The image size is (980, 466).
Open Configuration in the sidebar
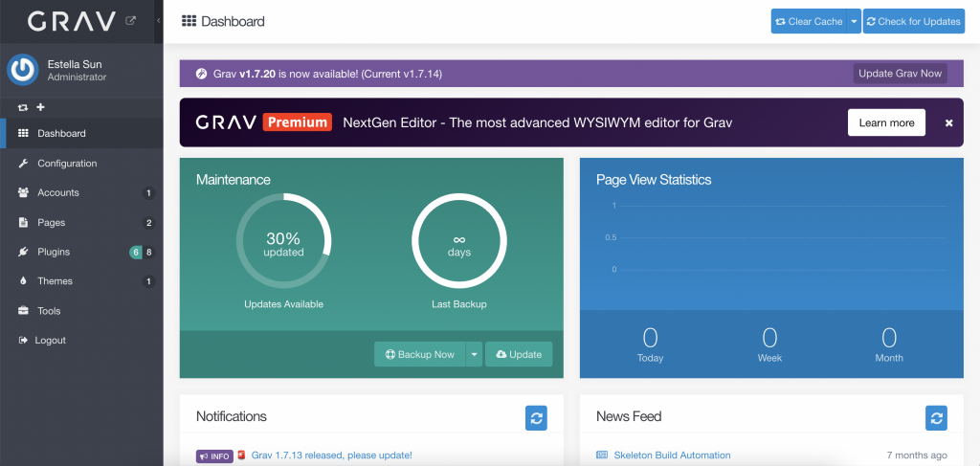tap(81, 163)
